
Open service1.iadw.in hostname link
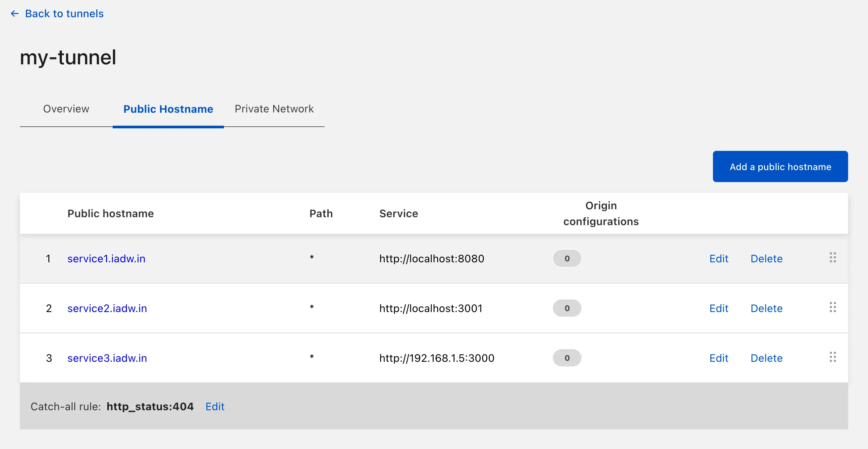(x=106, y=258)
